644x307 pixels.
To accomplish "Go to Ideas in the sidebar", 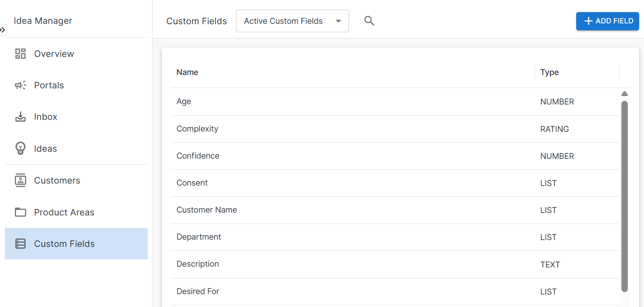I will [x=46, y=149].
